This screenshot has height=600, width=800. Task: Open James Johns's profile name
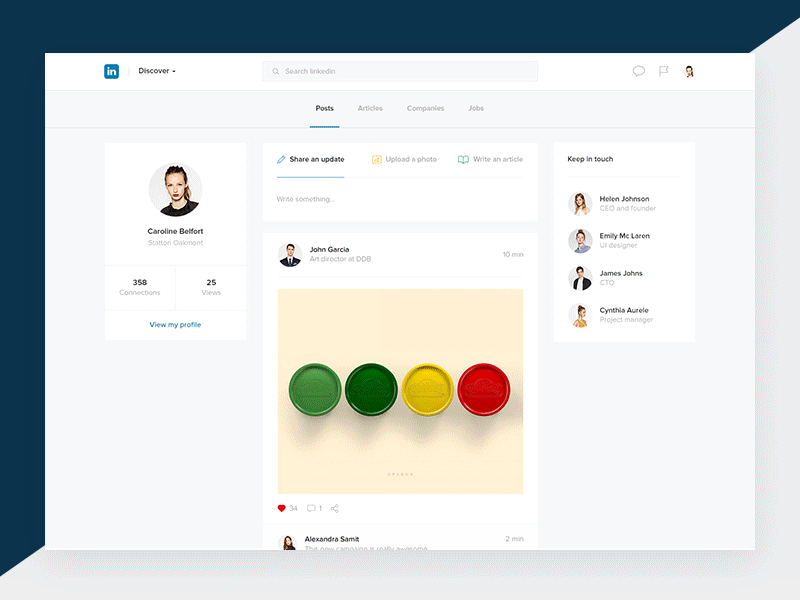click(621, 273)
